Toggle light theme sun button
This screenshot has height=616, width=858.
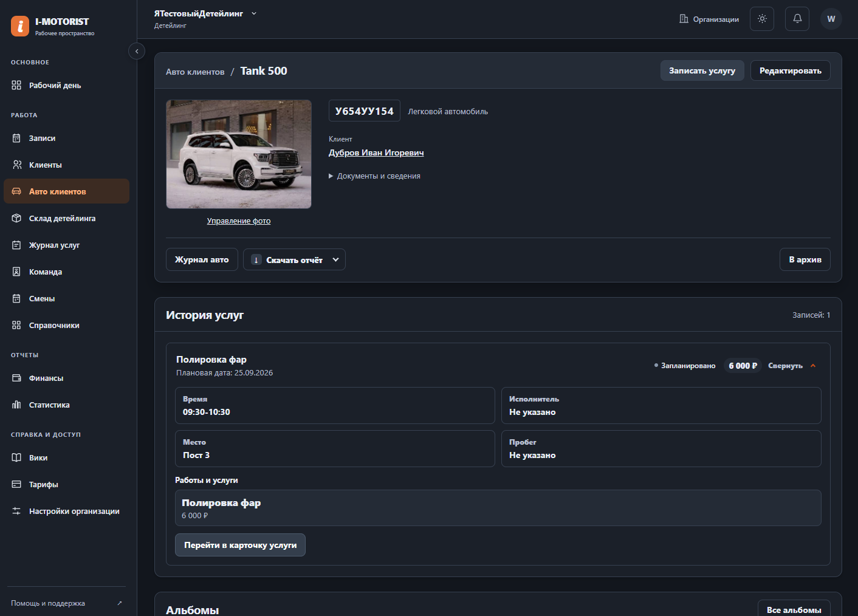(x=762, y=19)
